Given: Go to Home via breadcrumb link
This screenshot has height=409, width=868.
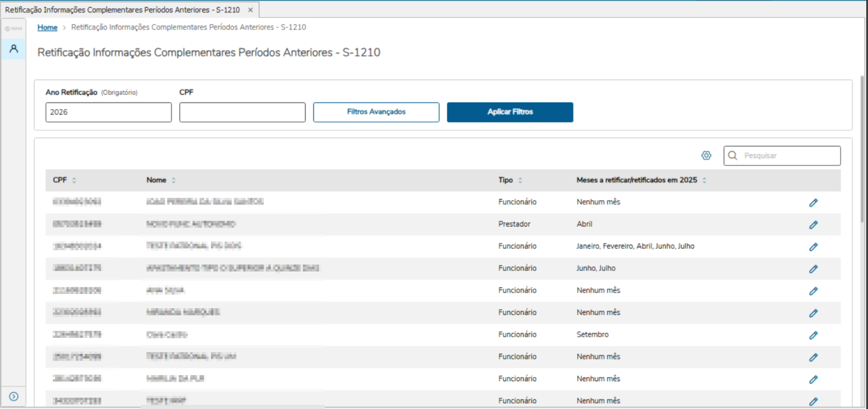Looking at the screenshot, I should click(x=47, y=27).
